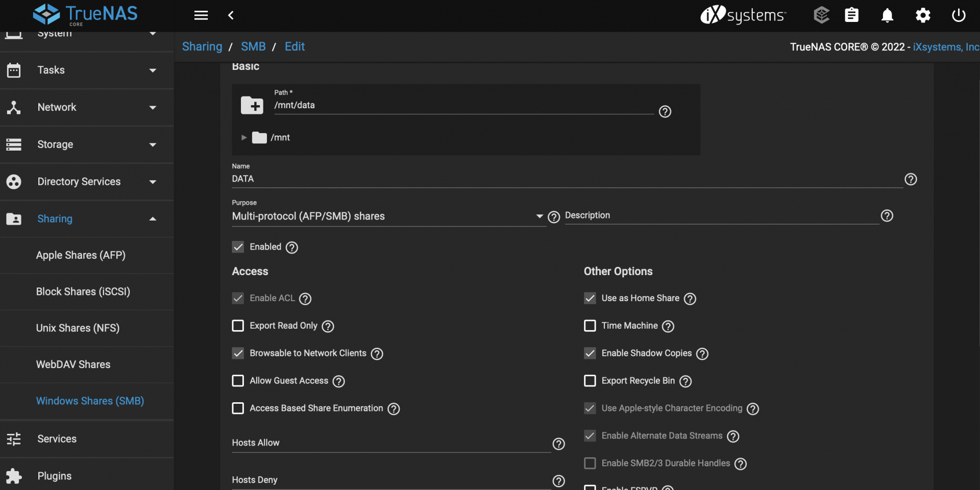The image size is (980, 490).
Task: Open the Task Manager clipboard icon
Action: [851, 15]
